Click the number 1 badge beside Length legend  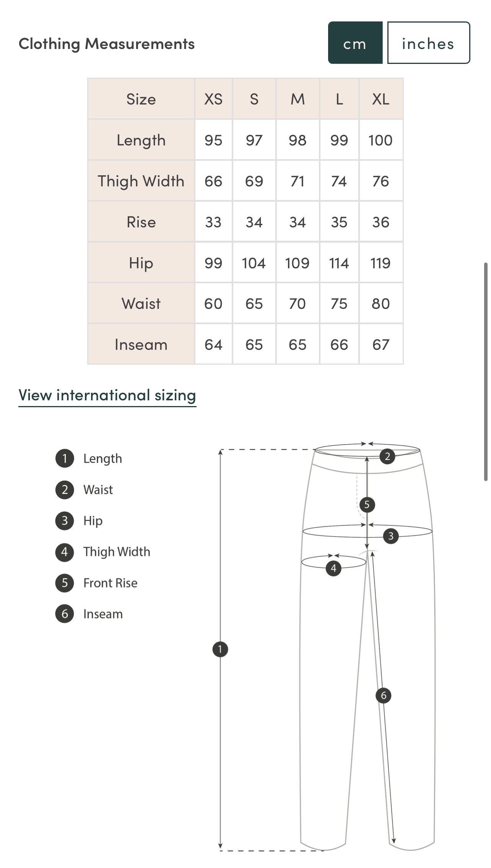pyautogui.click(x=65, y=458)
